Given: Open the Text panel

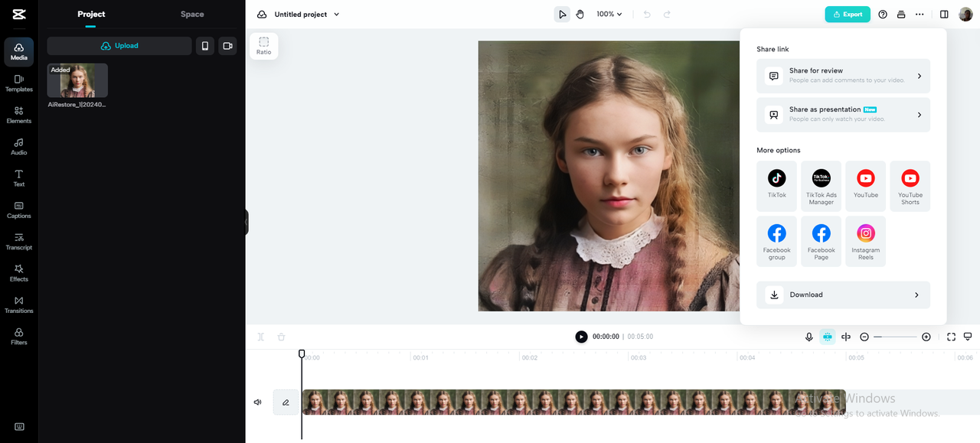Looking at the screenshot, I should [x=19, y=178].
